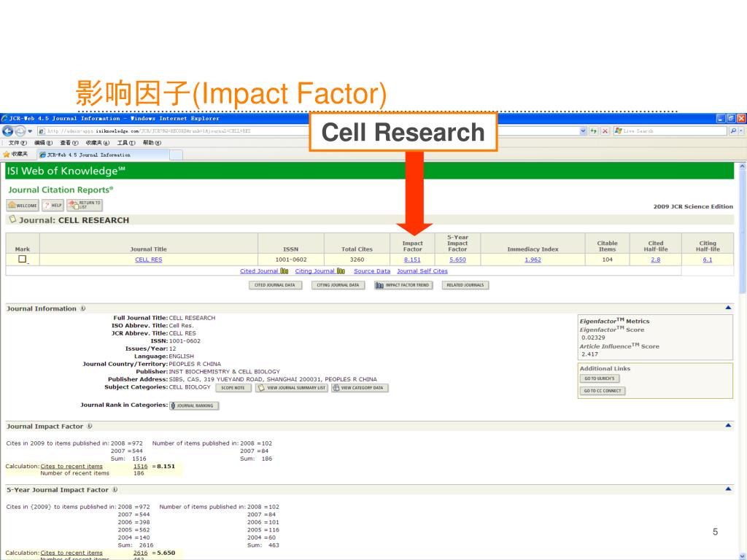Expand the address bar history dropdown
The height and width of the screenshot is (560, 747).
click(x=583, y=131)
